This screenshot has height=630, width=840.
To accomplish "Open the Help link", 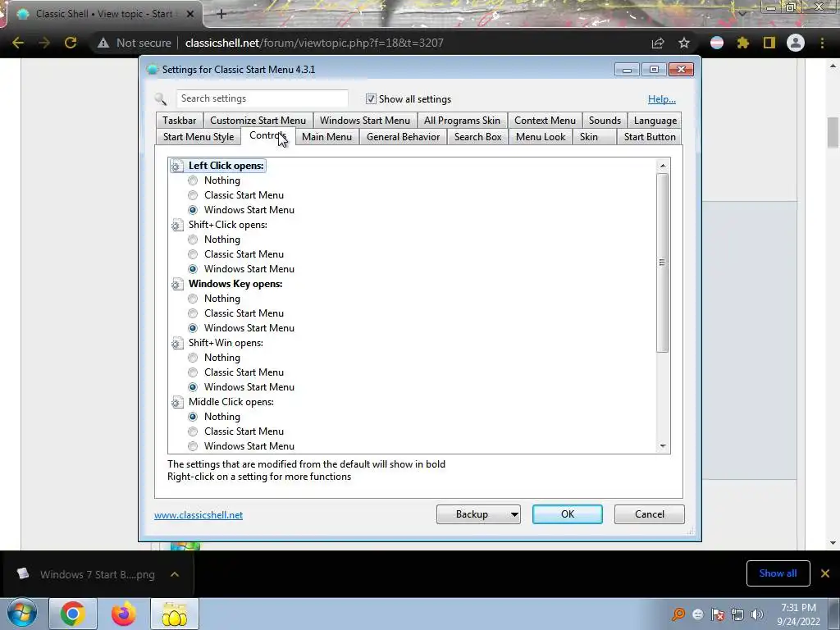I will click(662, 99).
